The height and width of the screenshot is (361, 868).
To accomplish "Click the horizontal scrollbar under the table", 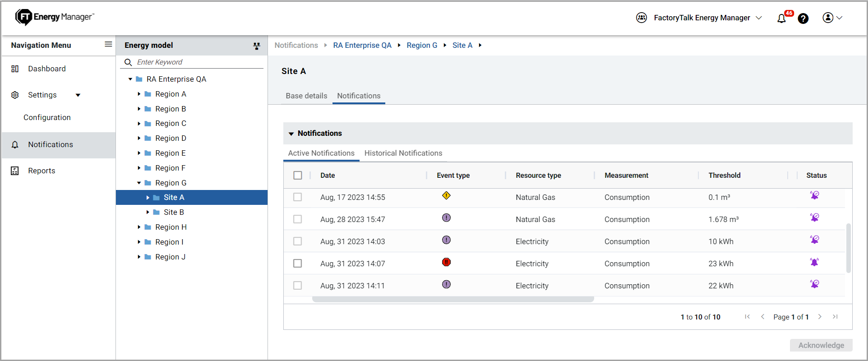I will [x=453, y=299].
